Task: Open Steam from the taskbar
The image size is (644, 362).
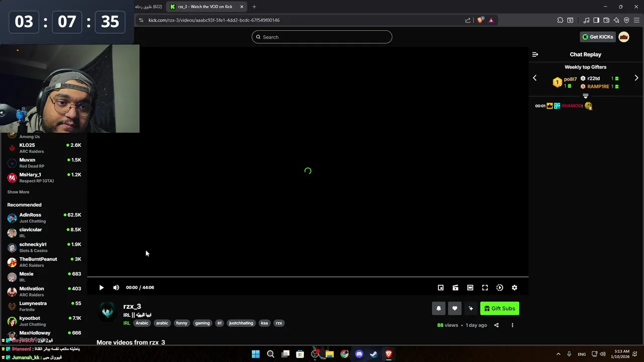Action: (374, 354)
